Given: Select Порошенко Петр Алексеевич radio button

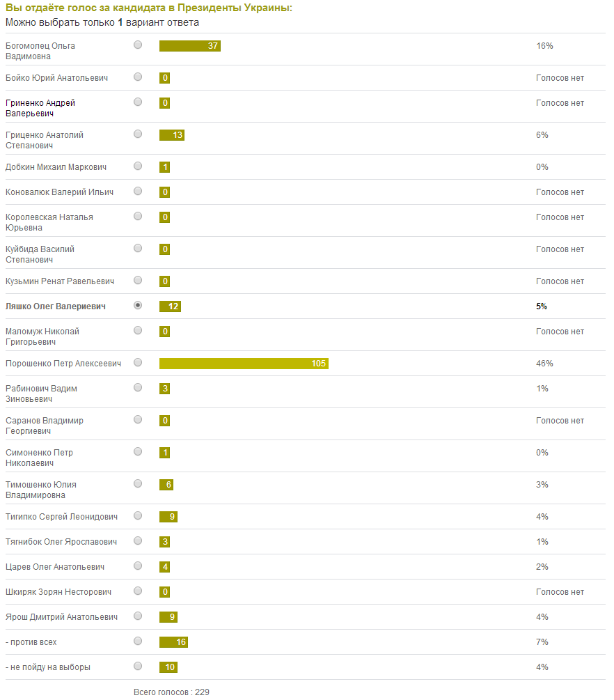Looking at the screenshot, I should [x=138, y=362].
